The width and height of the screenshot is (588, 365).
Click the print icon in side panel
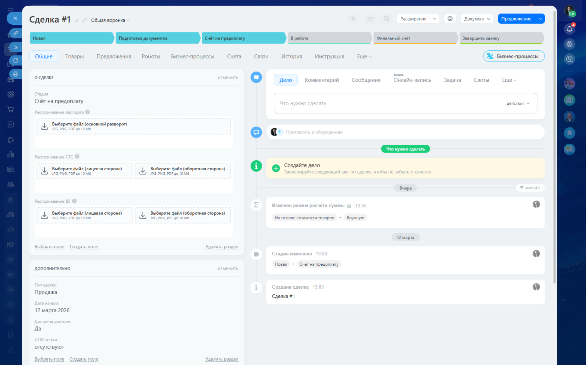[x=16, y=74]
